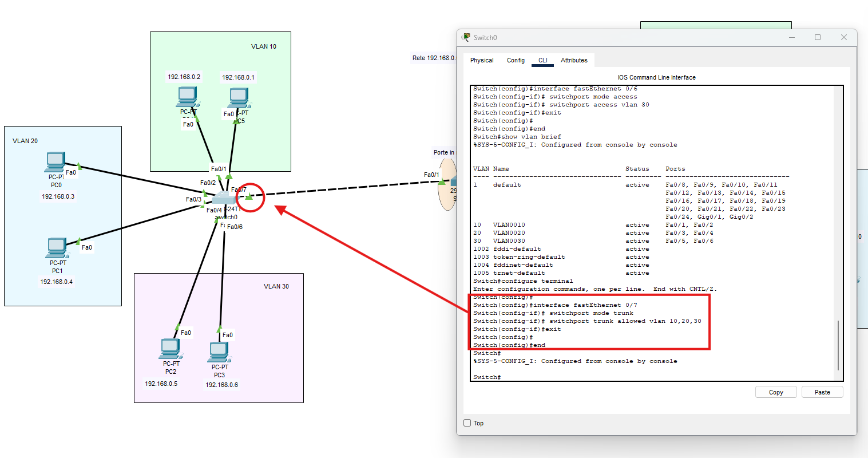The width and height of the screenshot is (868, 458).
Task: Select the 192.168.0.6 address label
Action: (222, 385)
